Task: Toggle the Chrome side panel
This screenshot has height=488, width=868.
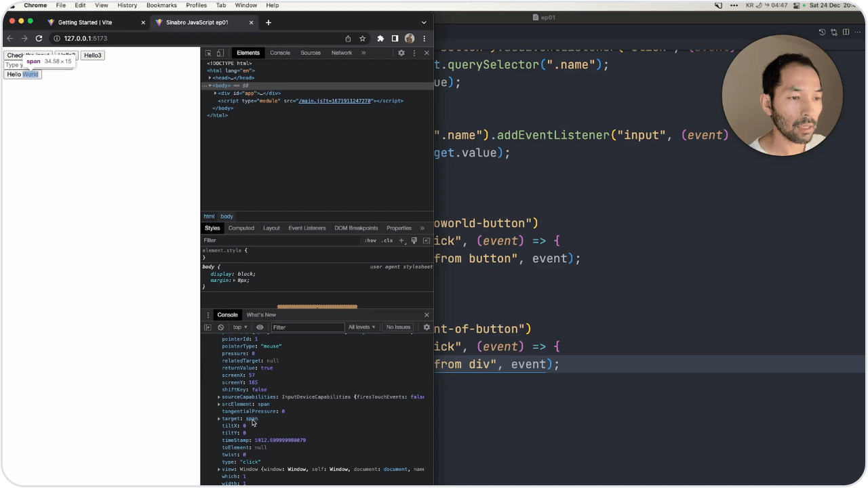Action: coord(395,39)
